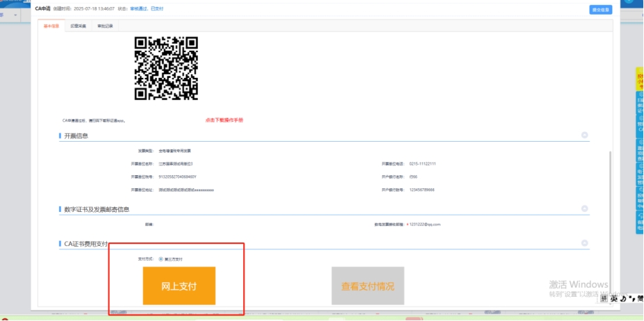
Task: Click the blue button at top right of dialog
Action: 600,10
